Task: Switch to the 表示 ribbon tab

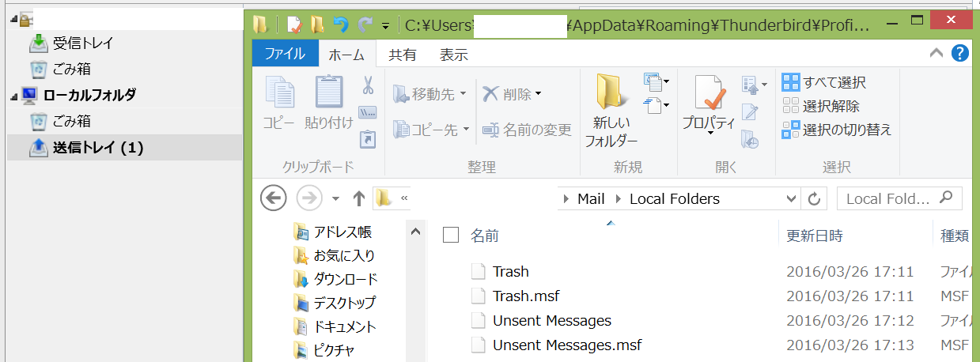Action: (x=453, y=55)
